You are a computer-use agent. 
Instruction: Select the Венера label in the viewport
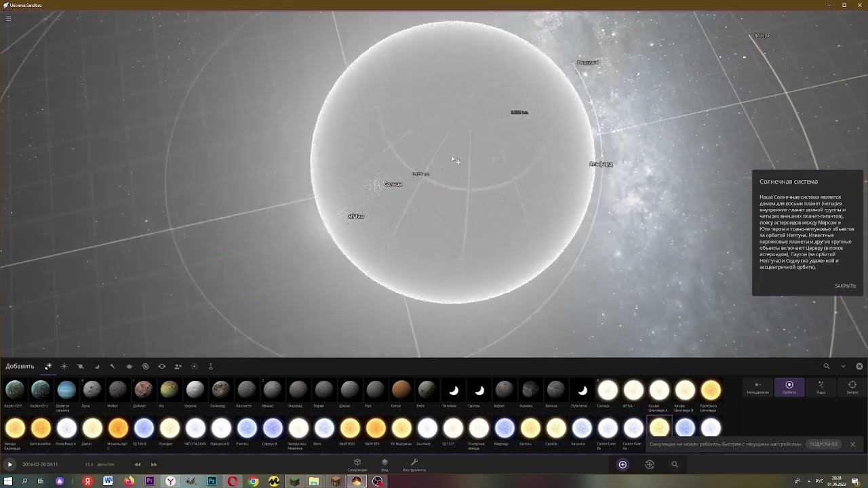click(x=762, y=35)
